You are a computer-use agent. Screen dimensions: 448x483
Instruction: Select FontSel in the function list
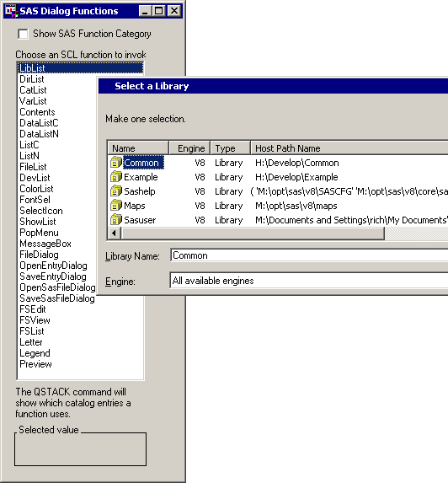[35, 200]
